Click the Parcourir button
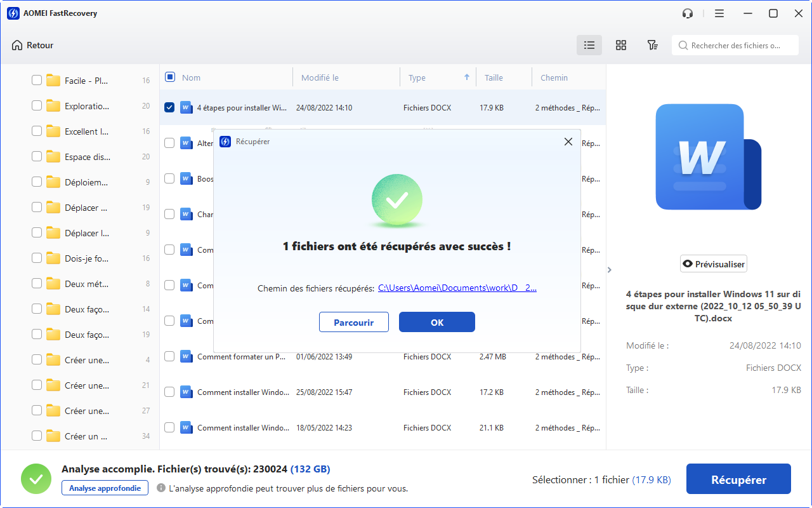Image resolution: width=812 pixels, height=508 pixels. tap(353, 322)
